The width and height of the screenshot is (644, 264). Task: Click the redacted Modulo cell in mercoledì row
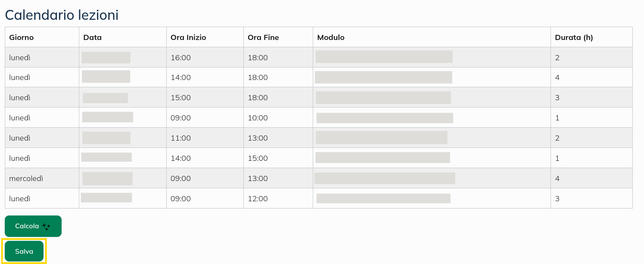tap(385, 178)
